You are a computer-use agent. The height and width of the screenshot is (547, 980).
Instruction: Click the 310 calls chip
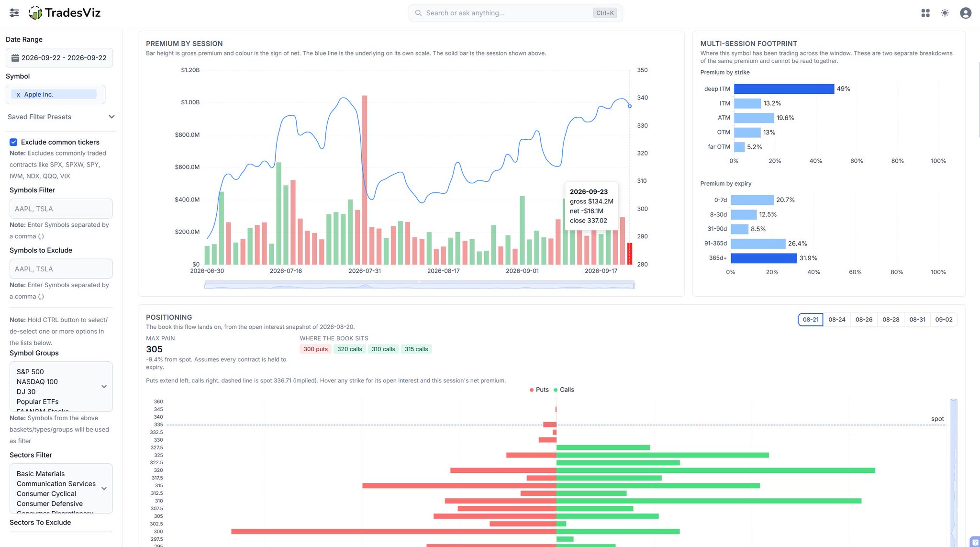[x=383, y=349]
